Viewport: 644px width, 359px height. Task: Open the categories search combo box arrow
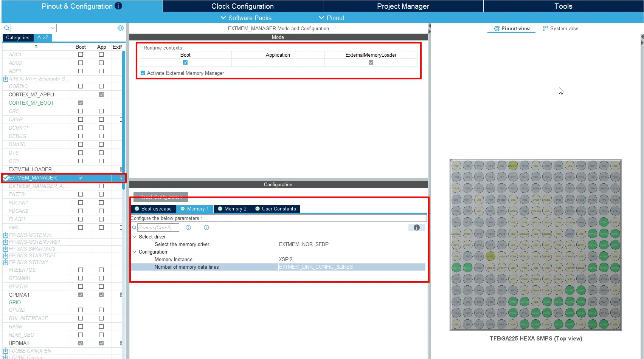tap(53, 28)
